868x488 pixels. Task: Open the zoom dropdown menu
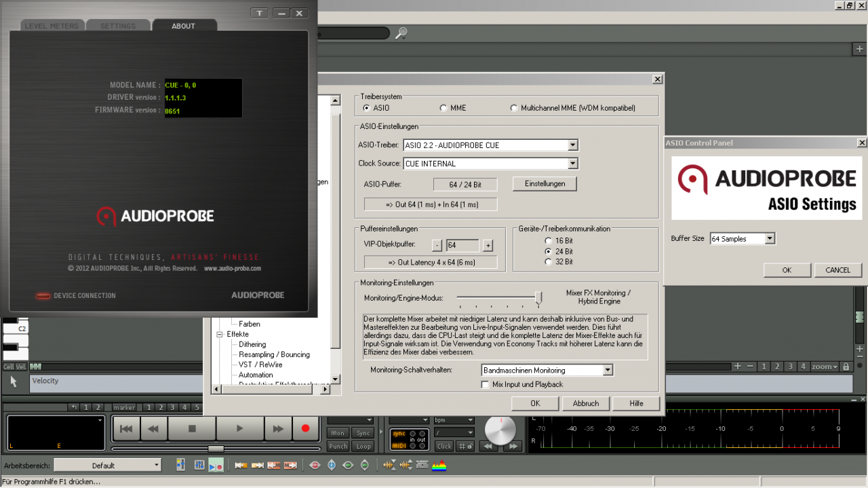tap(825, 367)
